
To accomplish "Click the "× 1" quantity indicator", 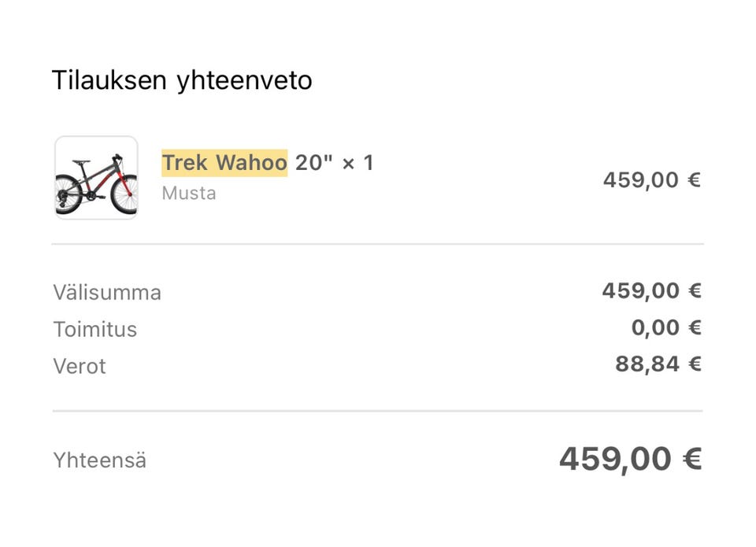I will pyautogui.click(x=358, y=163).
